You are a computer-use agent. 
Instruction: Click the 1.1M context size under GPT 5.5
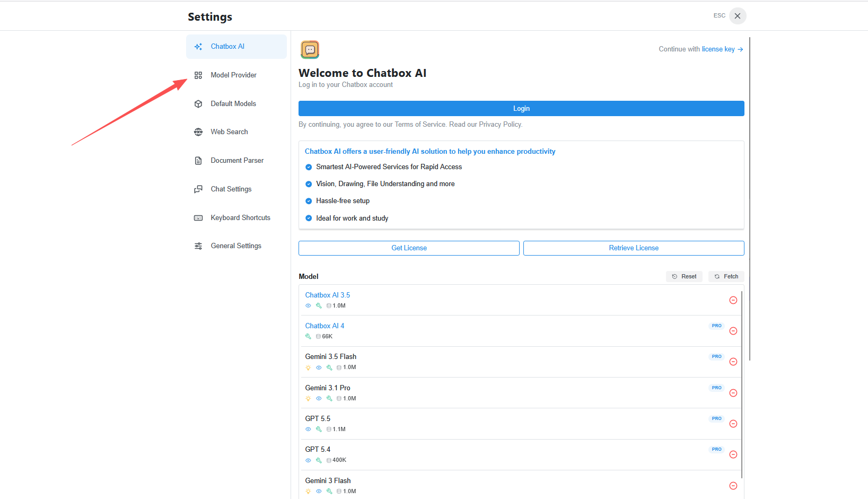(336, 430)
